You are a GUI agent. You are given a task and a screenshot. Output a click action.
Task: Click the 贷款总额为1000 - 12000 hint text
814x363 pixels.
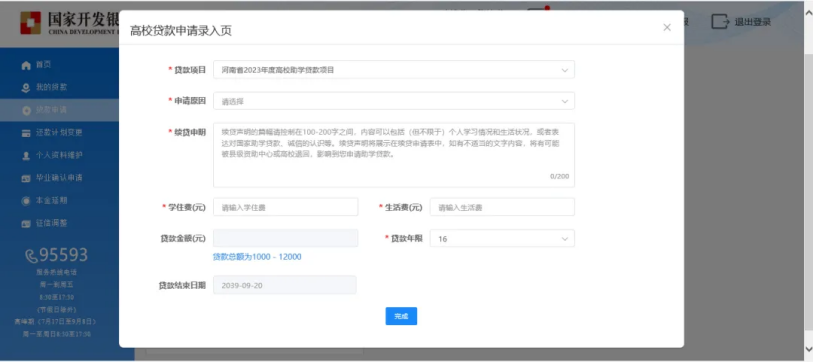pyautogui.click(x=257, y=257)
